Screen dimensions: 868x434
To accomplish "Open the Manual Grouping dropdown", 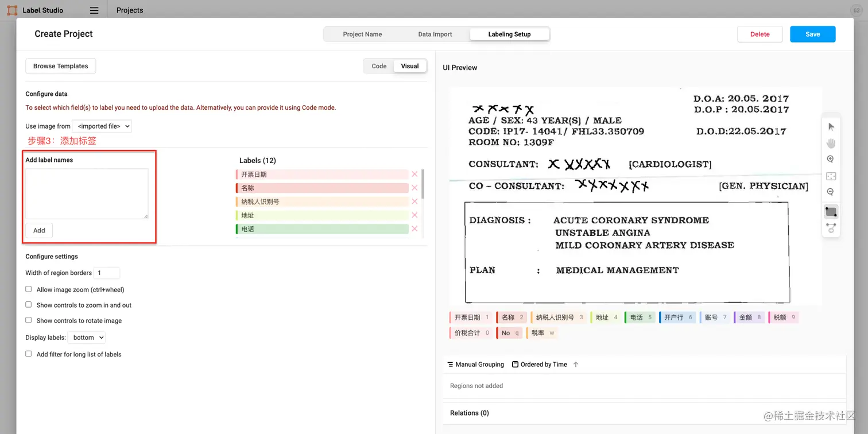I will [x=475, y=365].
